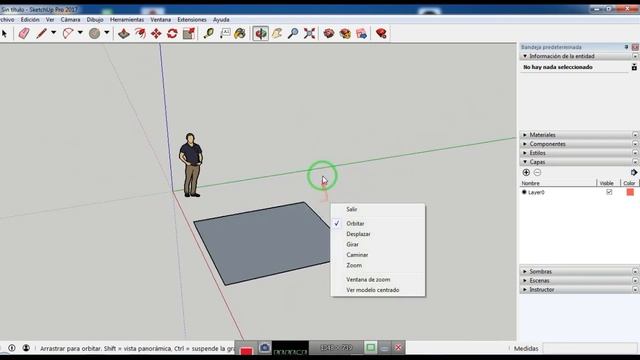This screenshot has height=360, width=640.
Task: Pin the default tray panel
Action: (627, 47)
